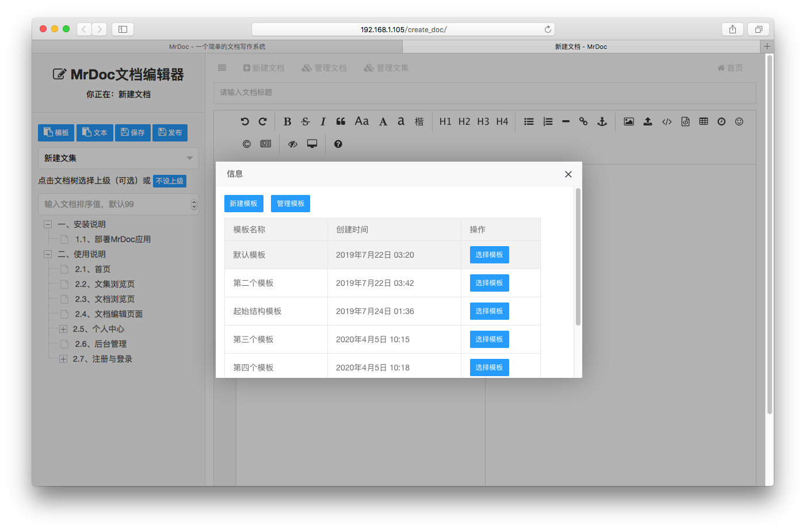This screenshot has height=532, width=806.
Task: Insert an image via the picture icon
Action: 629,121
